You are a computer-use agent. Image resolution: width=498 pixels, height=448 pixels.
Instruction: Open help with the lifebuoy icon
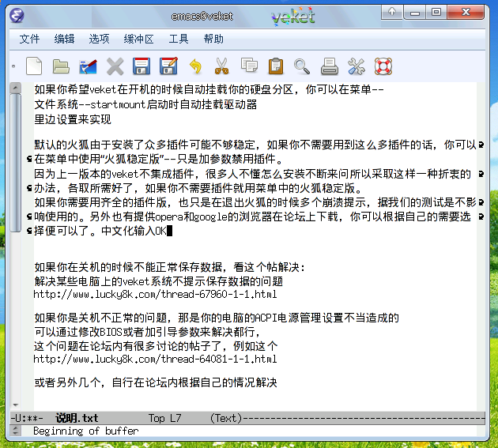click(x=383, y=66)
